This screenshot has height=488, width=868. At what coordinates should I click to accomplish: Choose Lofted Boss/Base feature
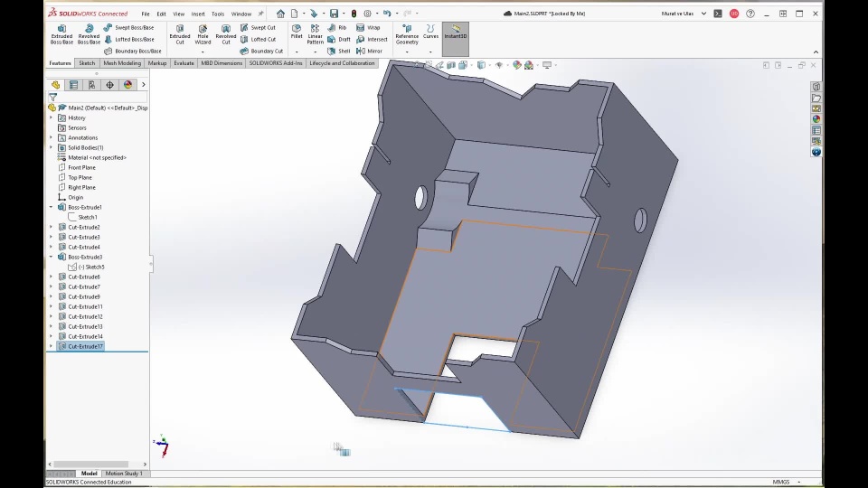click(128, 39)
